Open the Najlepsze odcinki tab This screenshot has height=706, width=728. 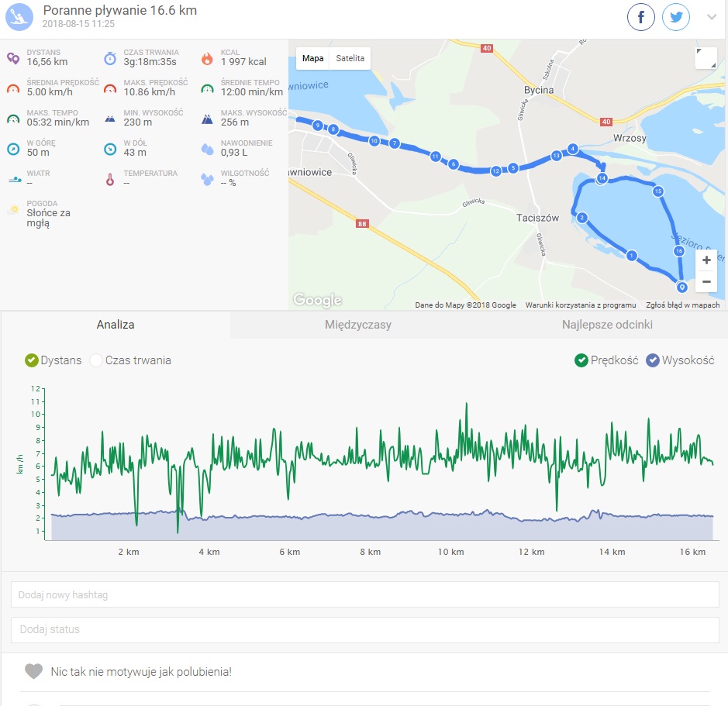pyautogui.click(x=607, y=325)
